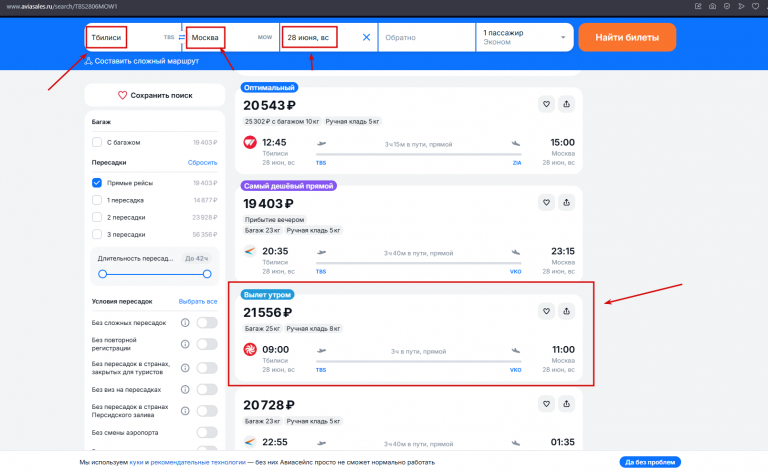Click browser shield icon in top bar
768x472 pixels.
[727, 6]
